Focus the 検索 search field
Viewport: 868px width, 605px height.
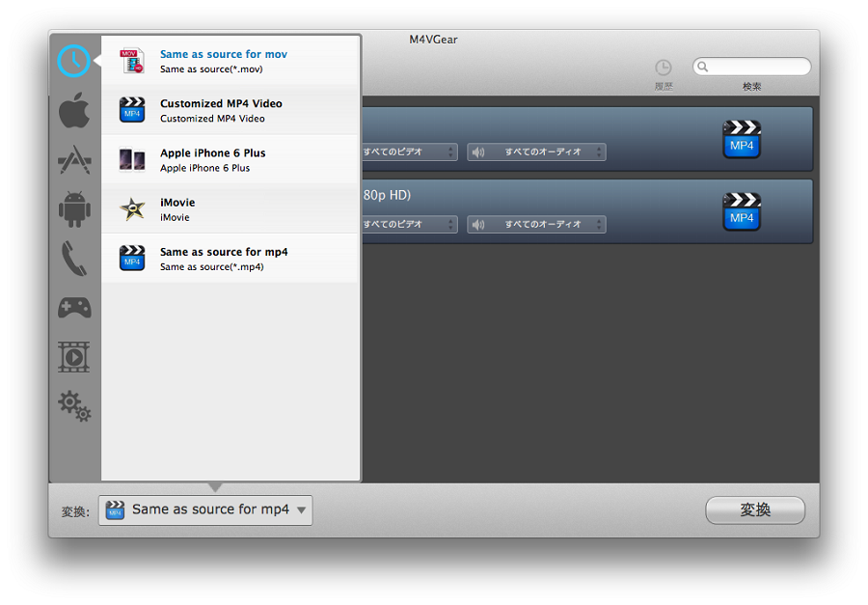coord(751,67)
